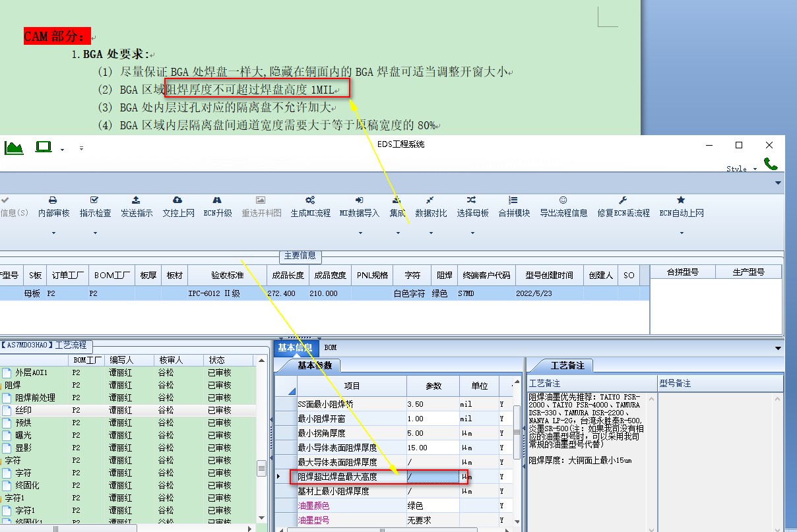Click the 主要信息 group header
This screenshot has height=532, width=797.
click(x=300, y=255)
